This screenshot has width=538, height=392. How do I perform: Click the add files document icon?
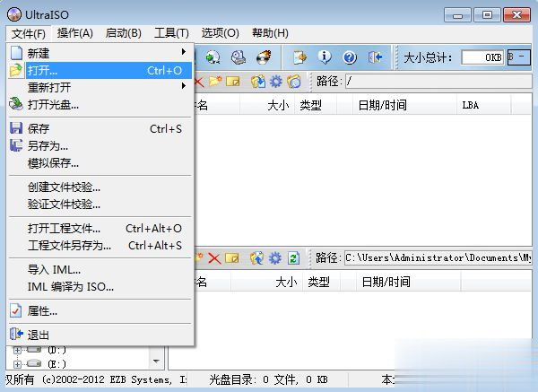(299, 57)
